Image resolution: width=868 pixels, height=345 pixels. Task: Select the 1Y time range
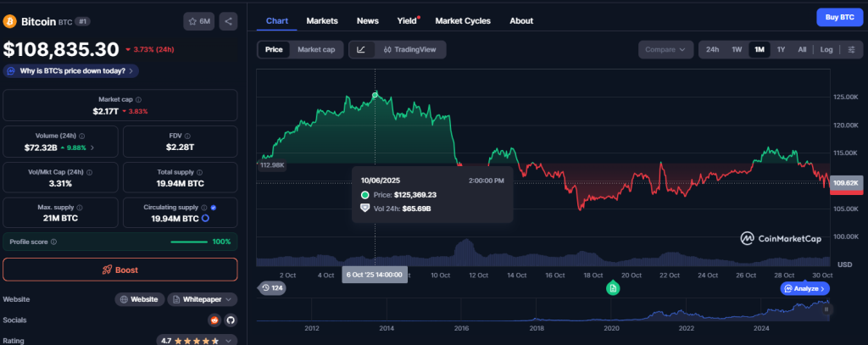coord(781,49)
